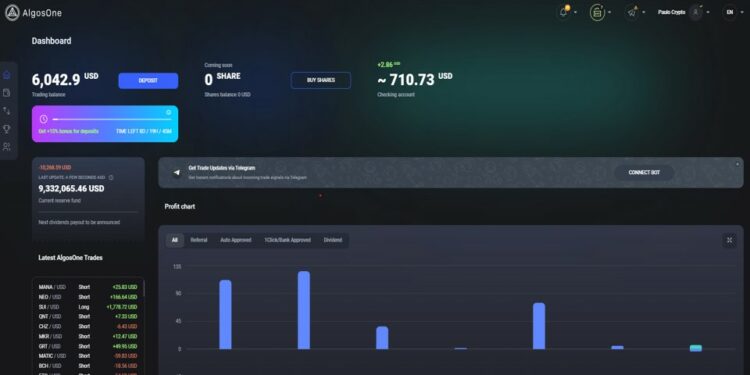Image resolution: width=750 pixels, height=375 pixels.
Task: Click the Deposit button
Action: 148,81
